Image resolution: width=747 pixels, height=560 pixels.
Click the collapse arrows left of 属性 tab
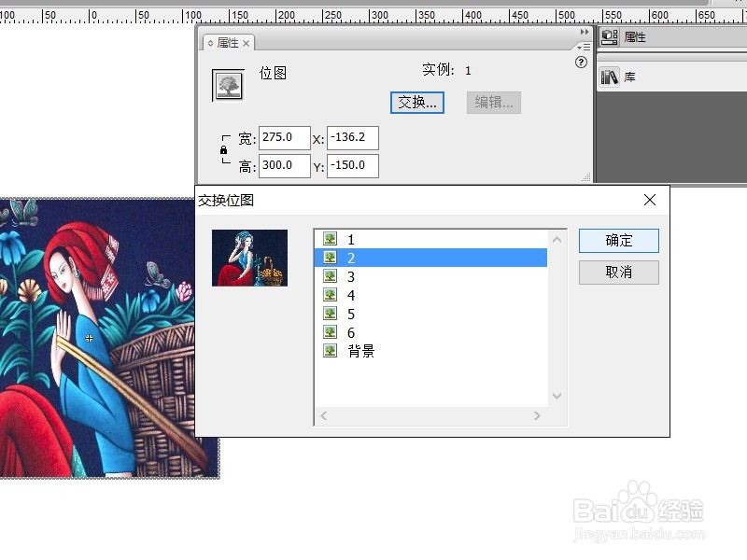[x=210, y=43]
